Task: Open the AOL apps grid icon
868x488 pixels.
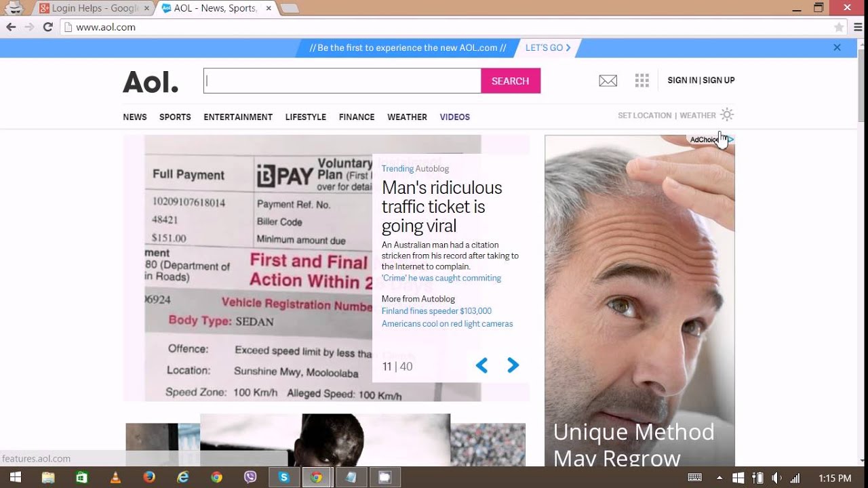Action: 642,81
